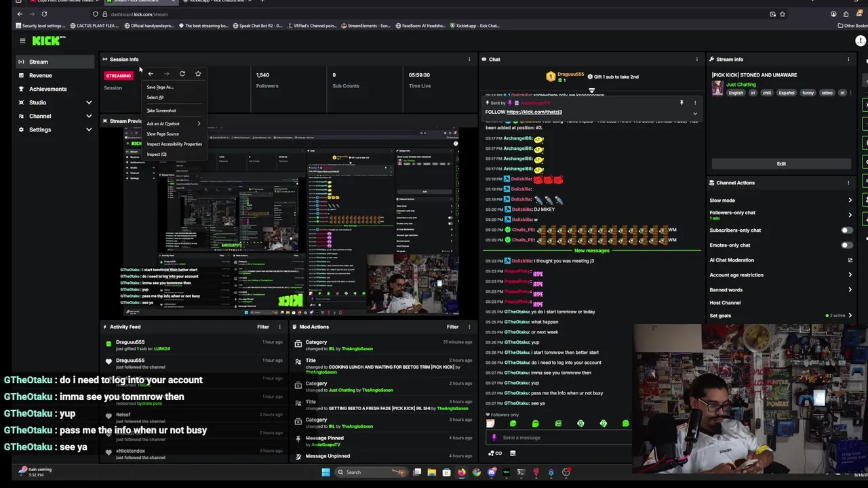Click the Mod Actions Filter button
This screenshot has width=868, height=488.
(452, 327)
